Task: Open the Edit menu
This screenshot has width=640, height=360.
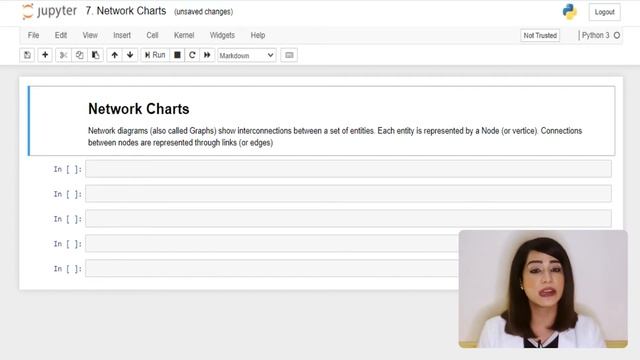Action: pos(61,35)
